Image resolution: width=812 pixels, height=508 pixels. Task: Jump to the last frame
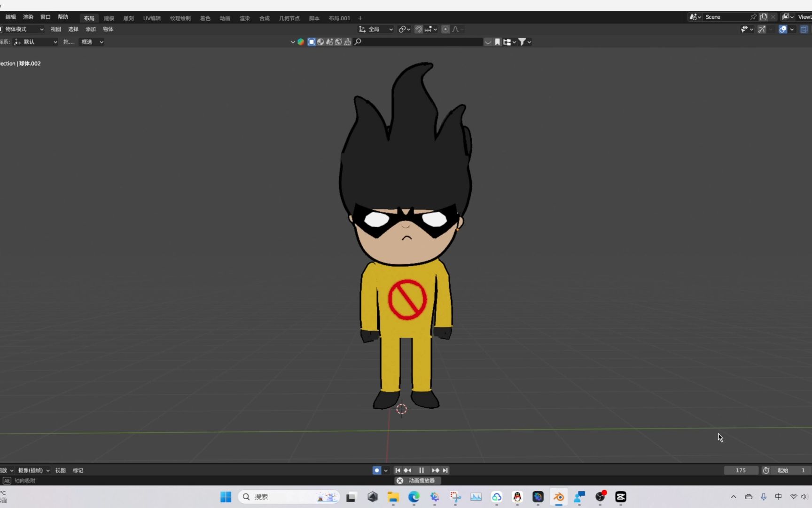[445, 470]
